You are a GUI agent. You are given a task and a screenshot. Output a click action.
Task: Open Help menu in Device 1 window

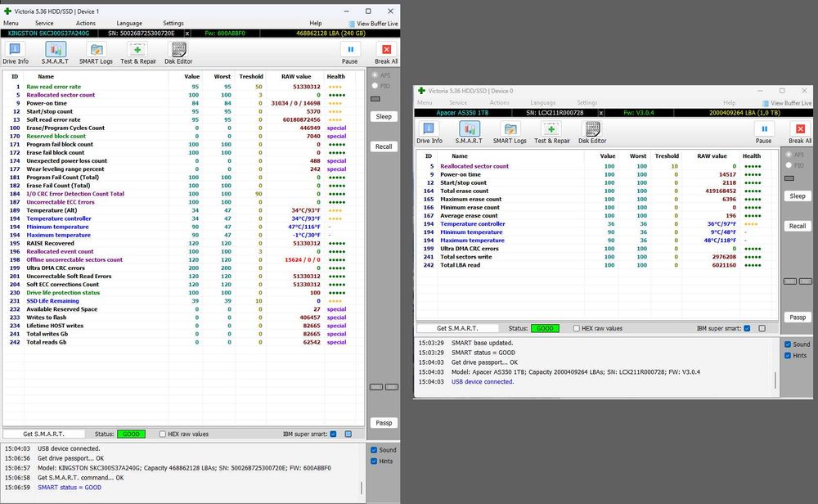point(316,23)
